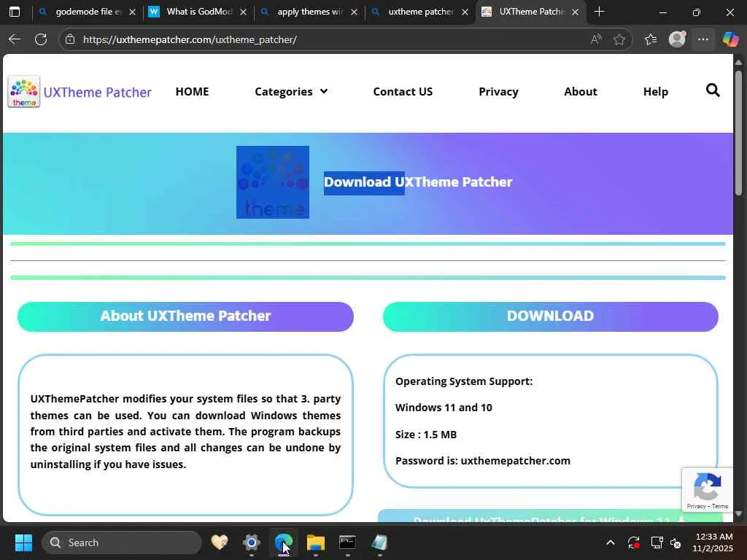Open Edge Settings and more menu
The width and height of the screenshot is (747, 560).
tap(703, 39)
